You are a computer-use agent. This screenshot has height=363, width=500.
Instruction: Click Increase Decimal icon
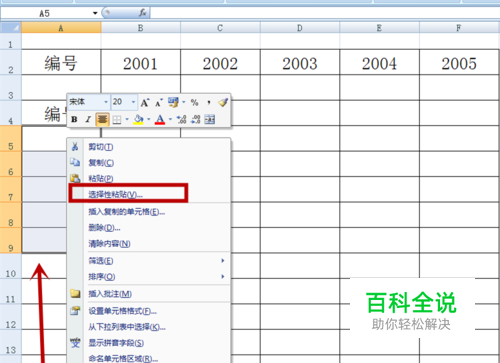click(181, 119)
